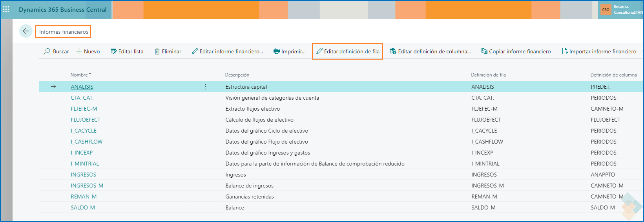Click the Eliminar trash icon
The image size is (644, 222).
coord(157,51)
